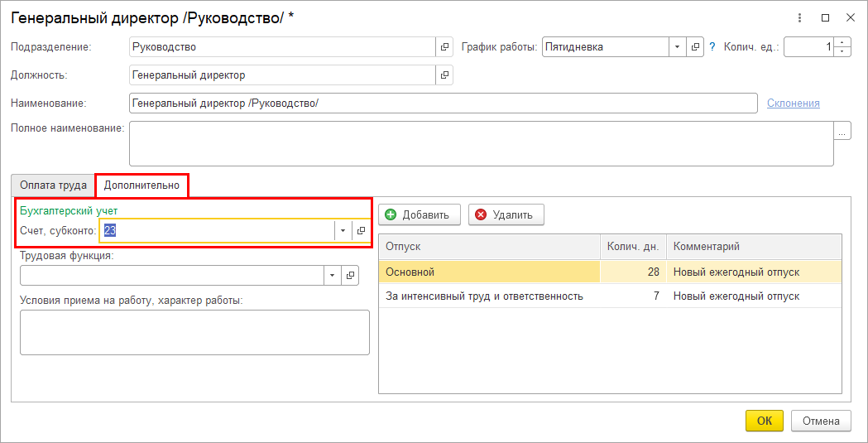
Task: Click the open icon next to Должность
Action: click(444, 75)
